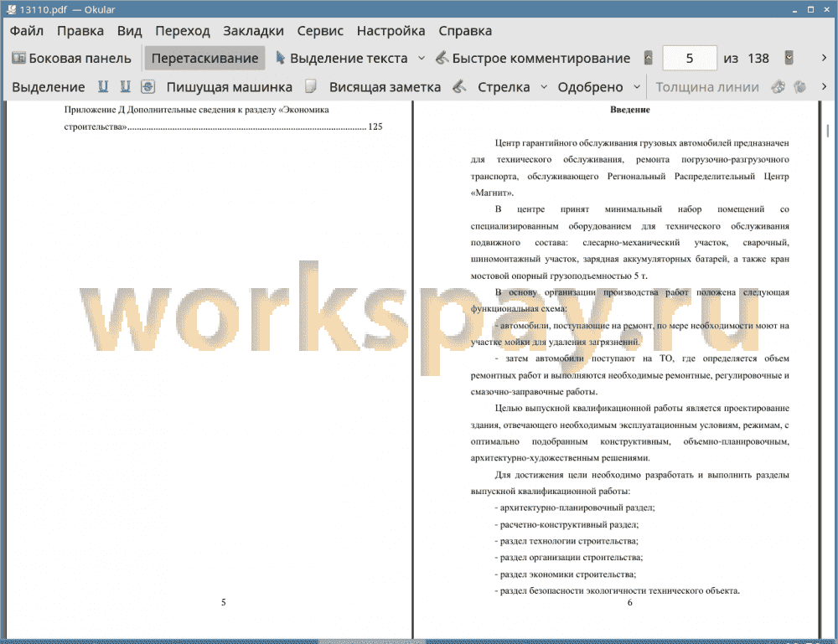The height and width of the screenshot is (644, 838).
Task: Open the Вид menu
Action: point(129,31)
